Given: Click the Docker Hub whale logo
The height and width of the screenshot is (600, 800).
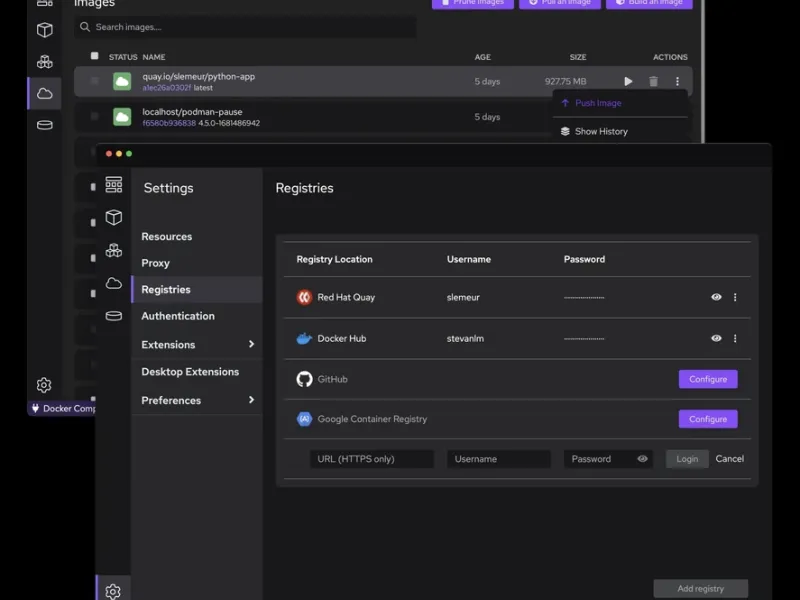Looking at the screenshot, I should [x=304, y=338].
